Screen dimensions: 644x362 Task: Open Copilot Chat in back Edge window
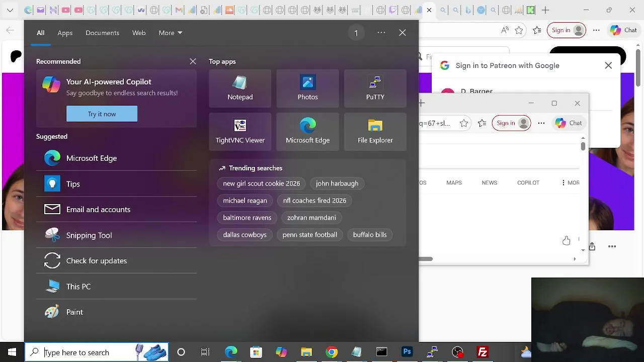tap(624, 30)
